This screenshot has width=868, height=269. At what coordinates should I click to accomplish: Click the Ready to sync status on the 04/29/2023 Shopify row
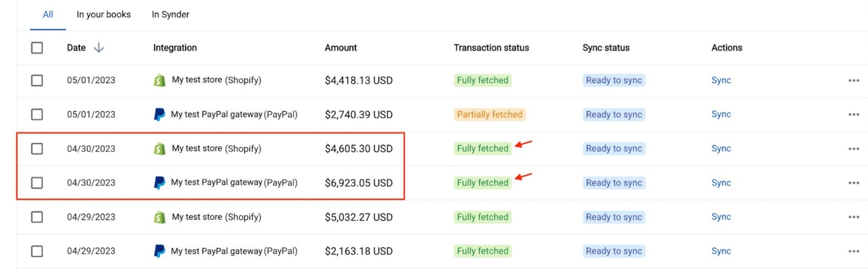coord(613,216)
